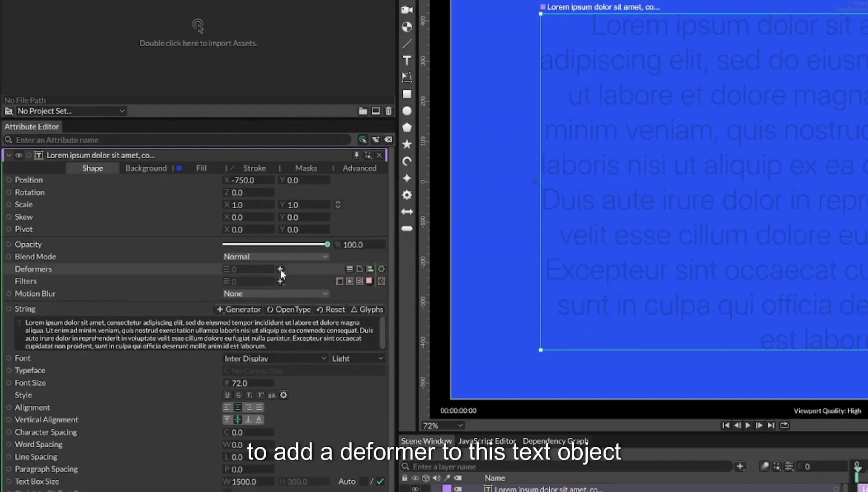Select the Pen line tool
This screenshot has width=868, height=492.
[407, 44]
